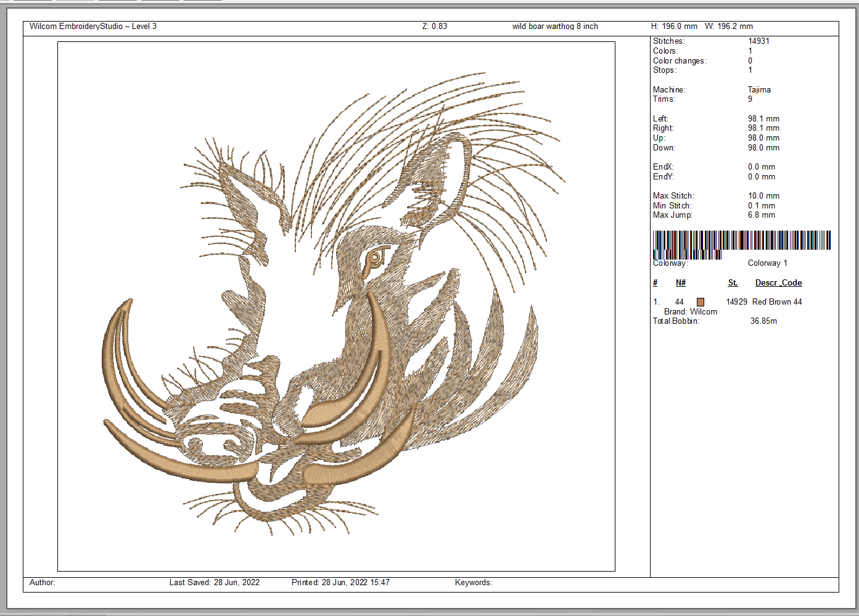
Task: Click the stitches count 14931
Action: [758, 41]
